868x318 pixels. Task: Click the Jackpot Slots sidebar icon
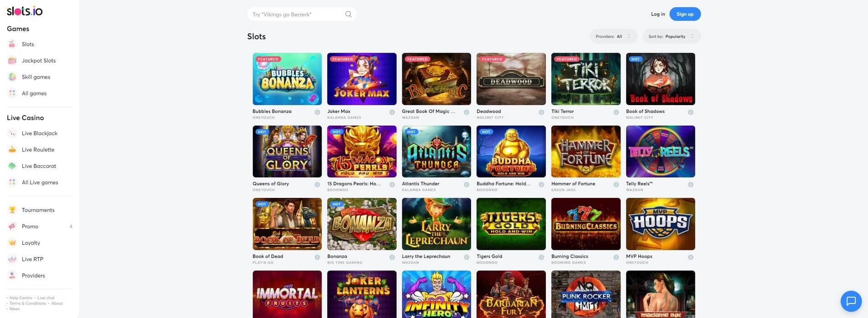coord(12,61)
